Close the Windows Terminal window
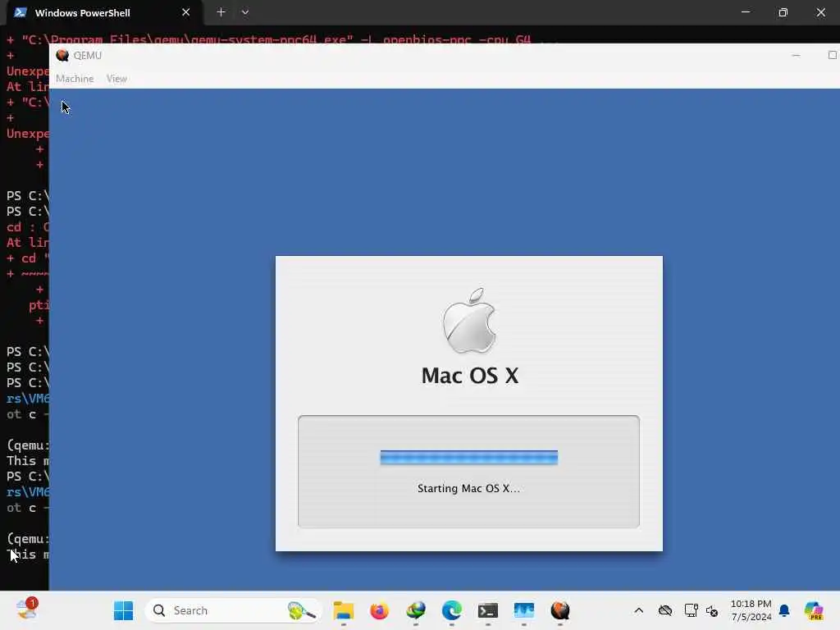The height and width of the screenshot is (630, 840). (820, 12)
